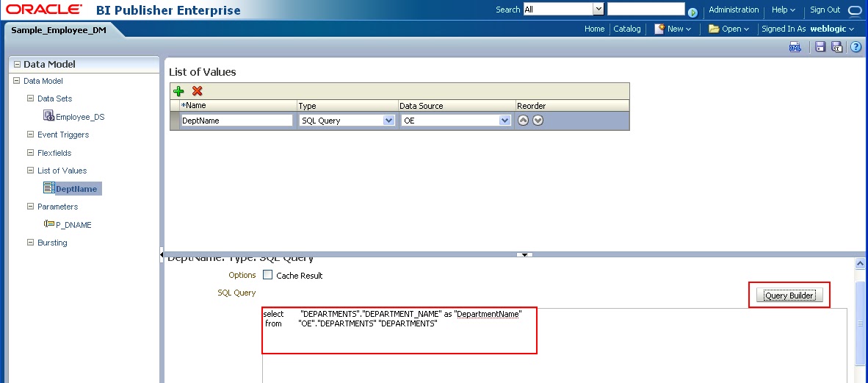Collapse the left panel with splitter arrow

(x=162, y=256)
